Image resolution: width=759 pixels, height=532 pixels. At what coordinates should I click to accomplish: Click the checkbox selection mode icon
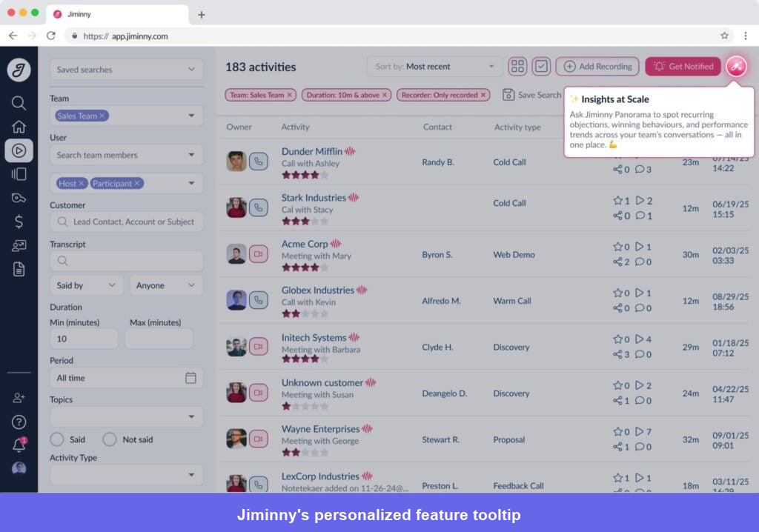[x=541, y=67]
